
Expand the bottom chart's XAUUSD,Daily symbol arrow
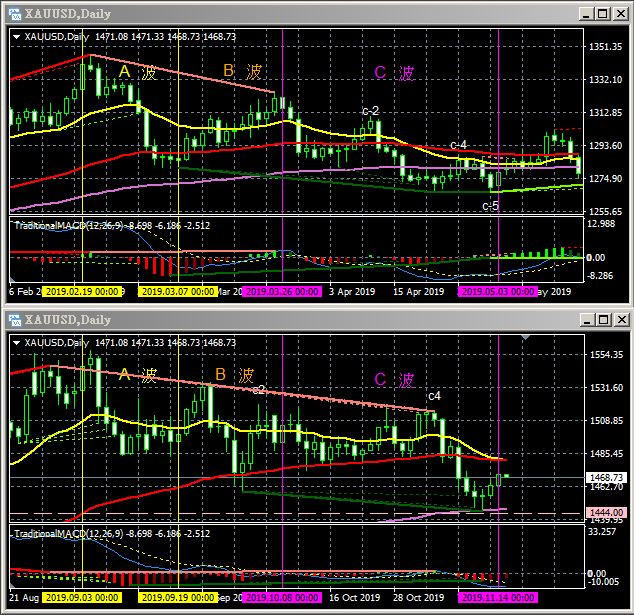tap(17, 343)
